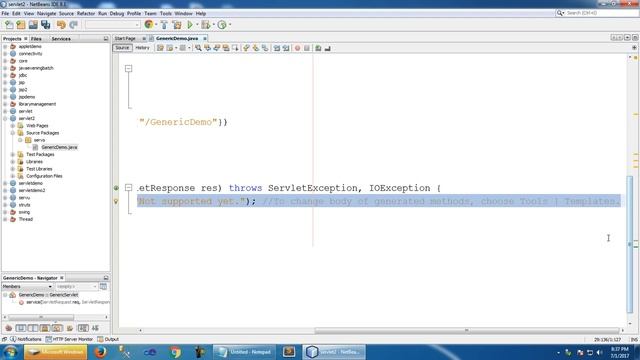Collapse the servlet2 project node

click(x=5, y=118)
